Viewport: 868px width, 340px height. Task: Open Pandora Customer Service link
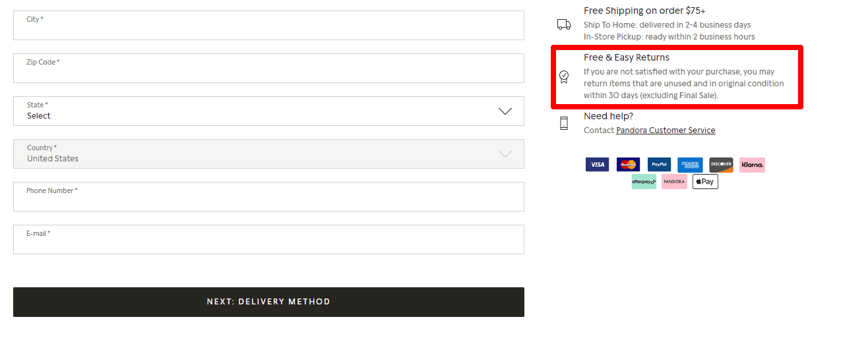click(665, 130)
